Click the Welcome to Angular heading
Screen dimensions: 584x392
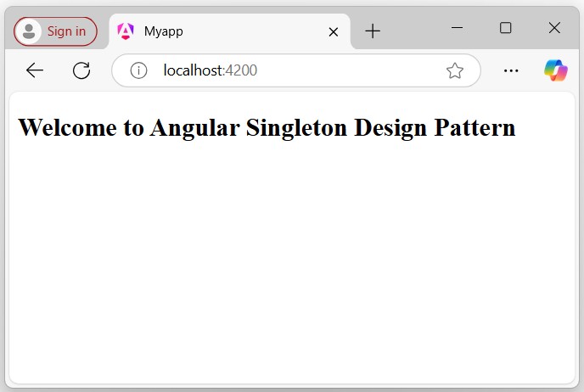[x=267, y=127]
